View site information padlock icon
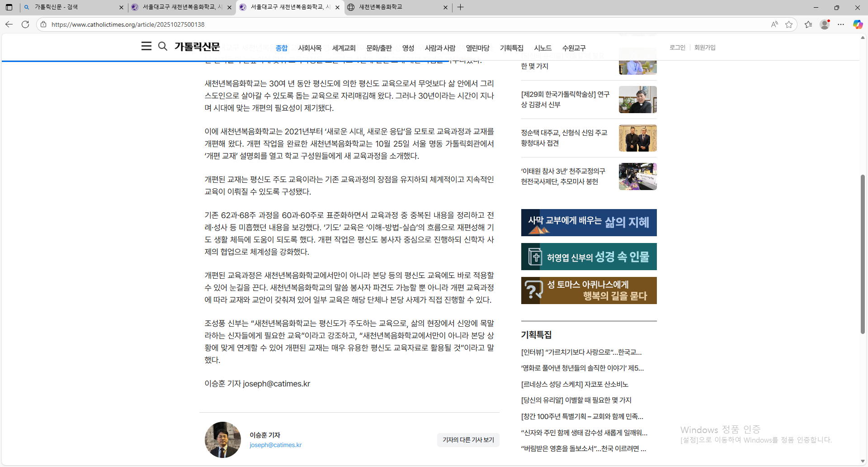This screenshot has height=467, width=868. (43, 24)
